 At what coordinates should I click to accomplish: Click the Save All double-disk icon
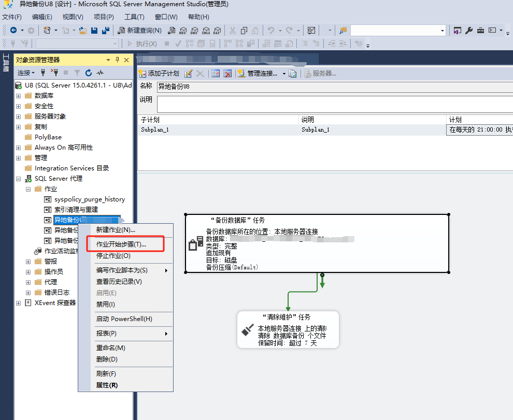coord(105,31)
